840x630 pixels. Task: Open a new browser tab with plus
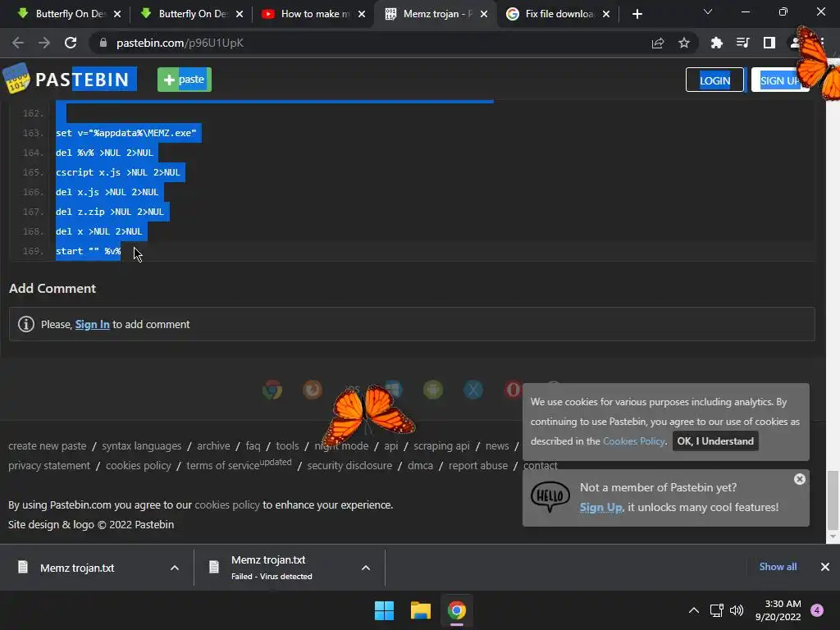click(637, 14)
